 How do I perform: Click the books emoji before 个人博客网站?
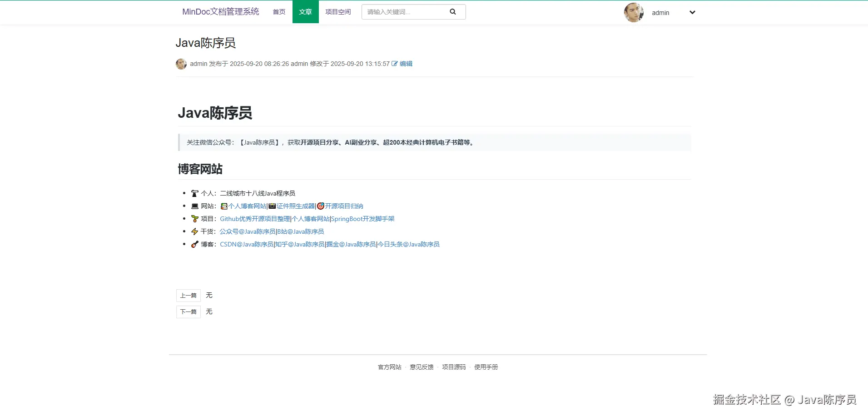224,206
